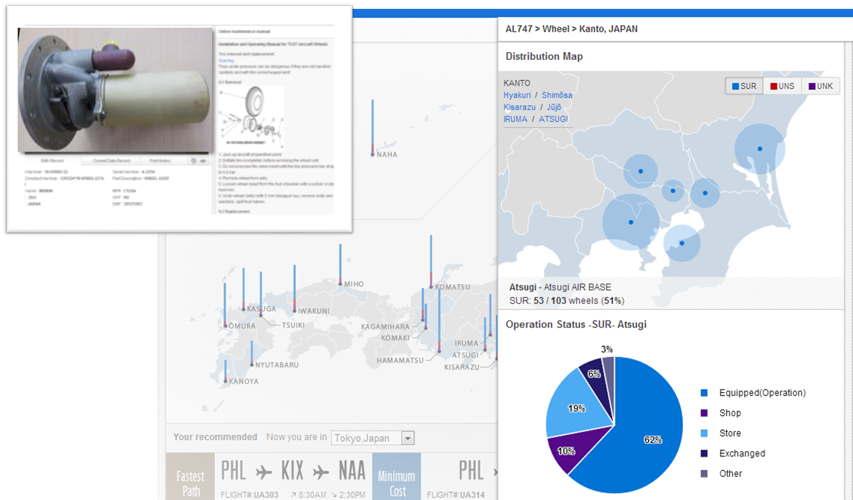853x500 pixels.
Task: Click the Naha map pin marker
Action: click(x=372, y=150)
